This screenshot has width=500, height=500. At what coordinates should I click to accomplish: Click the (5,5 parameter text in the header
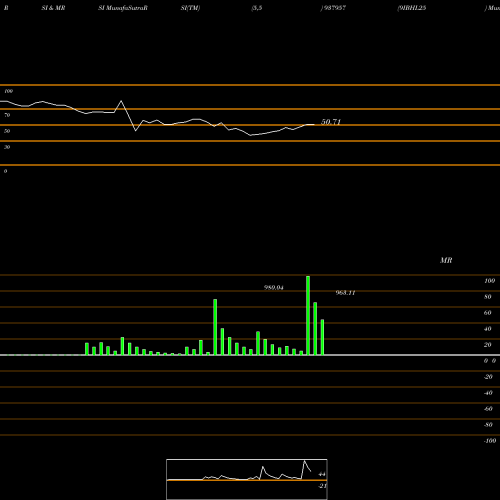[257, 8]
